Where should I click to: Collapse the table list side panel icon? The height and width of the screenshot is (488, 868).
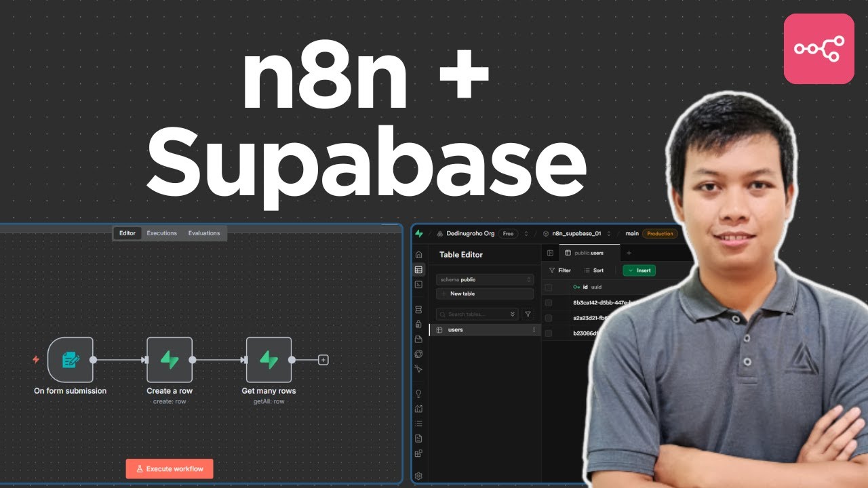coord(550,253)
